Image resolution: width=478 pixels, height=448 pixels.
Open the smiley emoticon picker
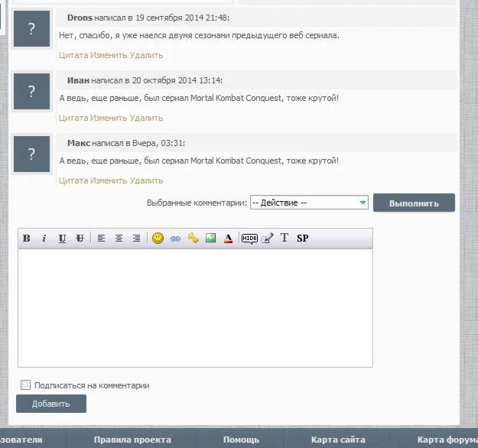point(158,238)
